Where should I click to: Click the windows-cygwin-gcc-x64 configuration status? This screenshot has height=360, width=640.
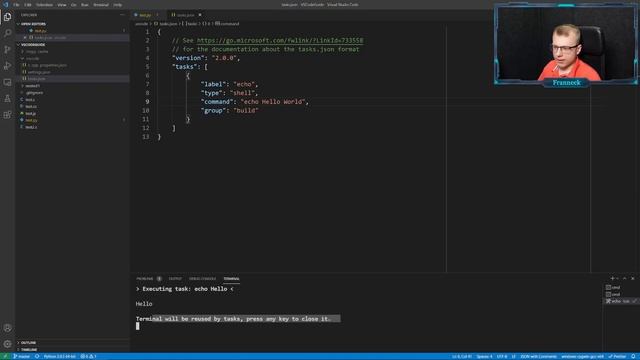[582, 356]
